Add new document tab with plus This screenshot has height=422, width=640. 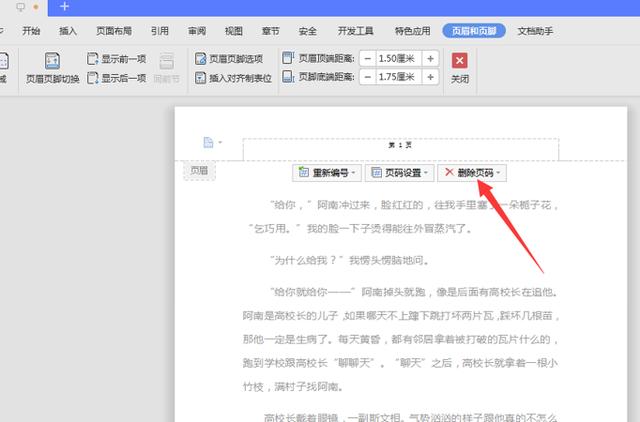click(64, 6)
